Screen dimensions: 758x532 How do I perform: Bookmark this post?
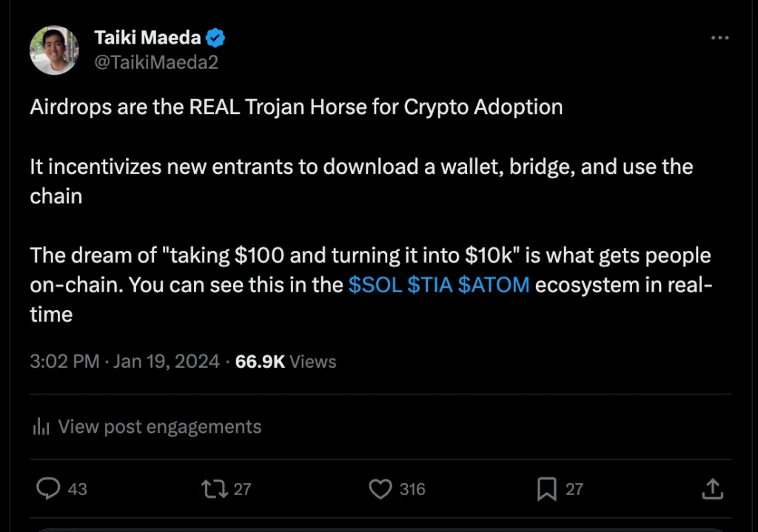546,488
